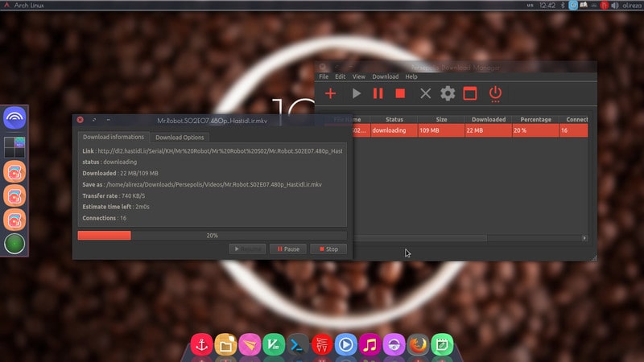This screenshot has width=644, height=362.
Task: Click the greyed Resume button
Action: pos(247,249)
